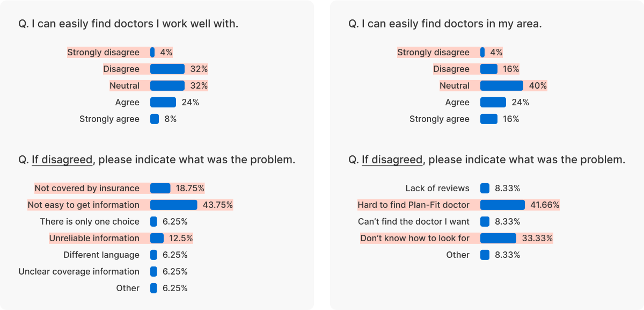Select the "Hard to find Plan-Fit doctor" label
Screen dimensions: 644x310
click(413, 205)
